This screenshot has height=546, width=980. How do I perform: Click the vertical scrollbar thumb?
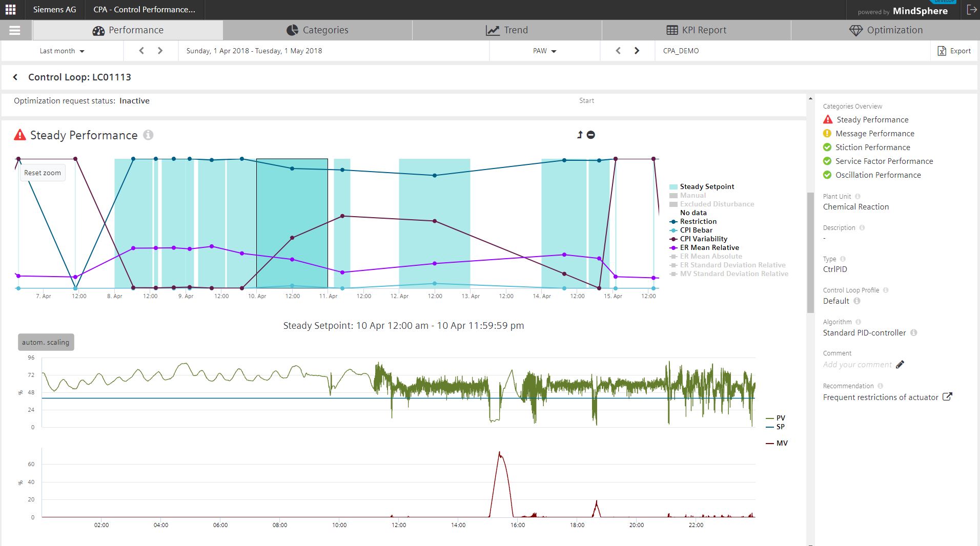tap(810, 252)
